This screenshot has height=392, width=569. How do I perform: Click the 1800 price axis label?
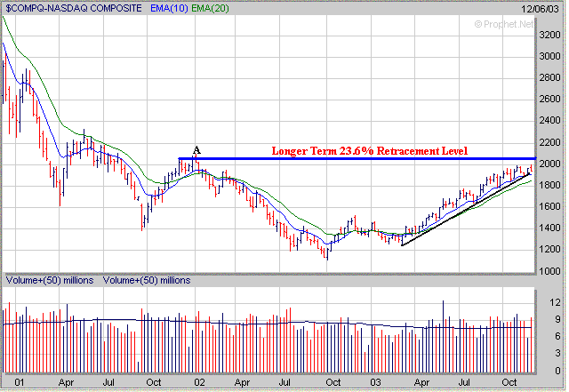549,185
